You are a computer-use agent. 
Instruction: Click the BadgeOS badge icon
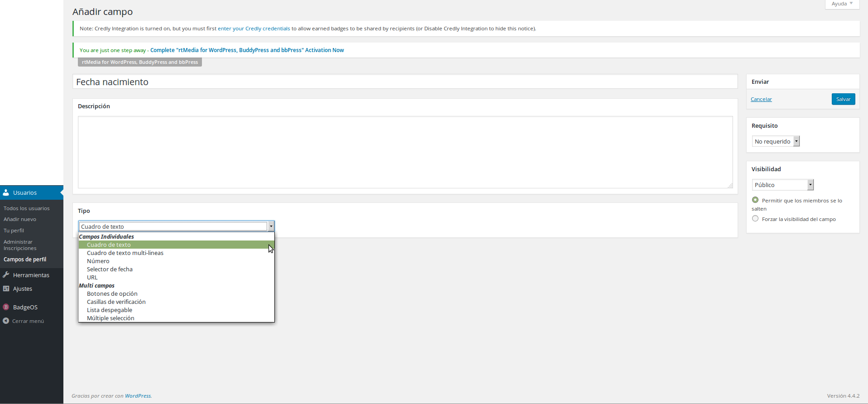click(x=6, y=307)
